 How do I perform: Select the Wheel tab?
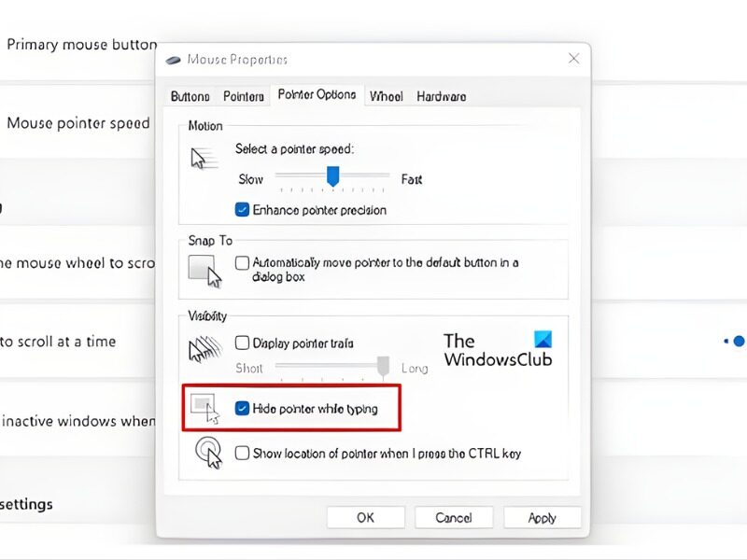tap(386, 96)
